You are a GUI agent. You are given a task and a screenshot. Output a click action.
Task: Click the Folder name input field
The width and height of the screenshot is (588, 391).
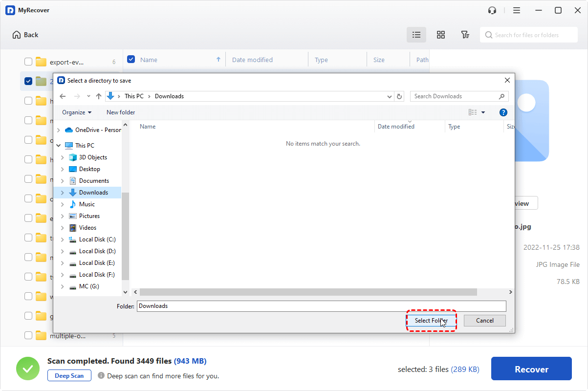[x=321, y=306]
